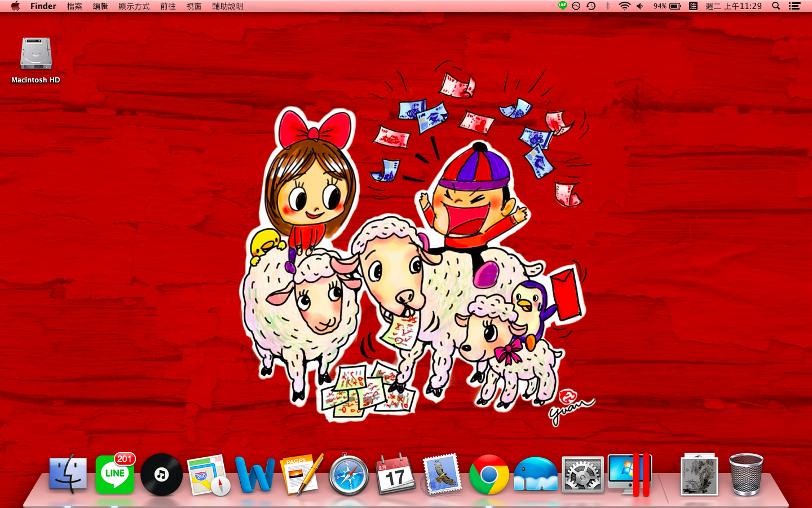Viewport: 812px width, 508px height.
Task: Click the Bluetooth menu bar icon
Action: [x=607, y=6]
